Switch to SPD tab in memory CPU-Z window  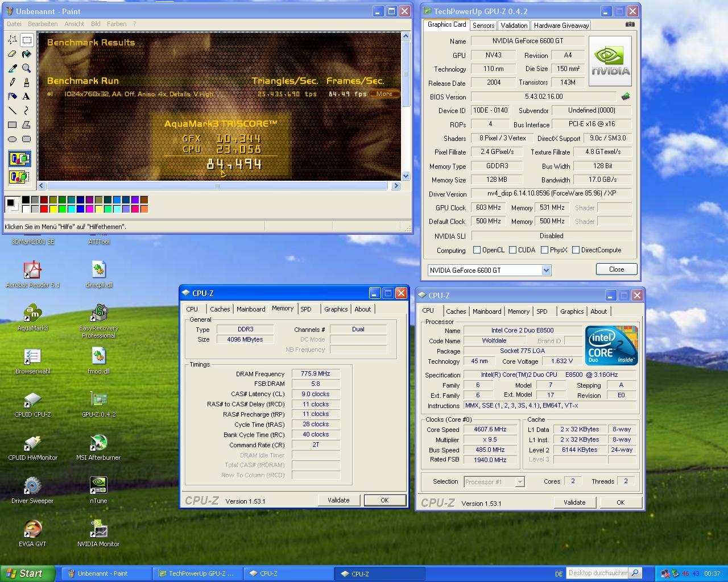tap(306, 309)
